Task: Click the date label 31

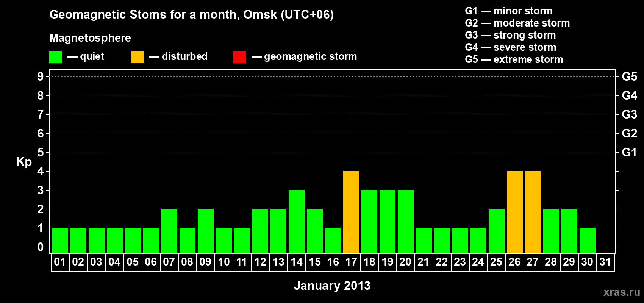Action: point(605,262)
